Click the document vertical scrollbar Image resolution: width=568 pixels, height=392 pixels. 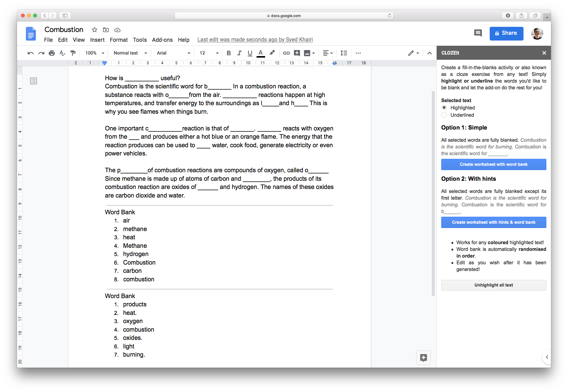[x=433, y=193]
